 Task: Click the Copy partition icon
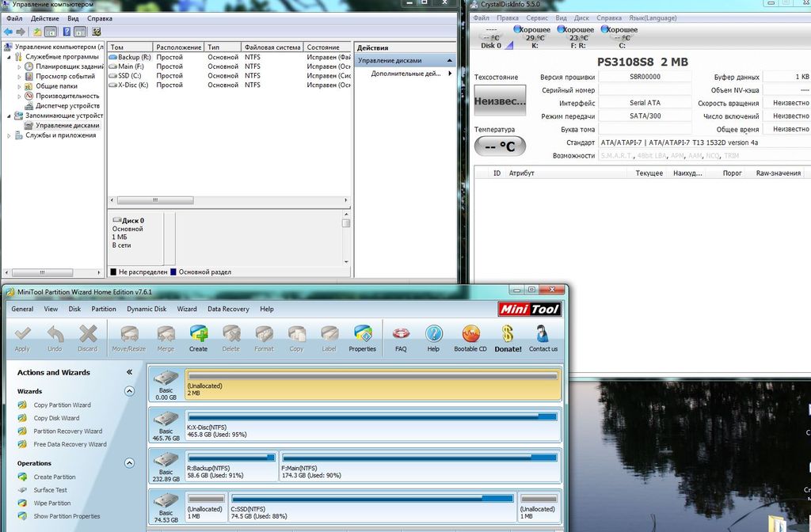(296, 335)
